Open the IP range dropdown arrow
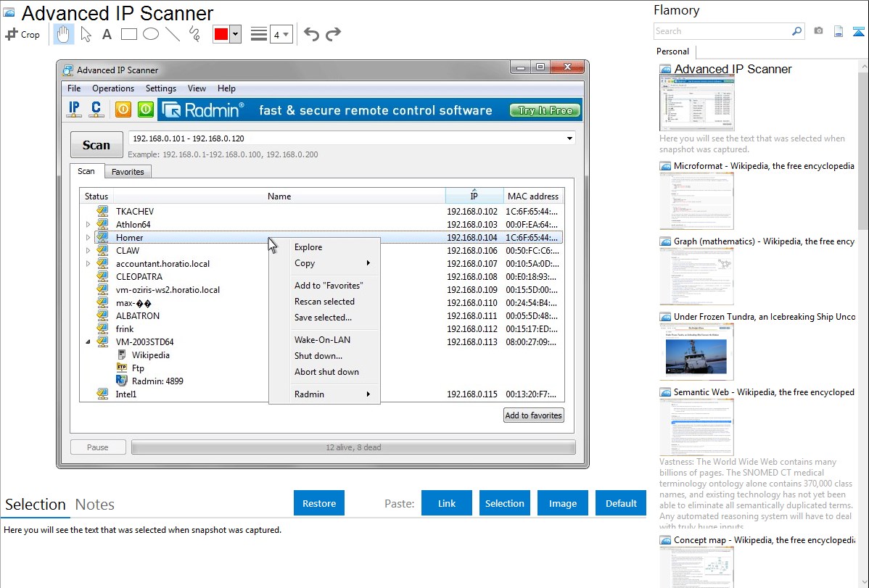This screenshot has height=588, width=869. pyautogui.click(x=569, y=138)
